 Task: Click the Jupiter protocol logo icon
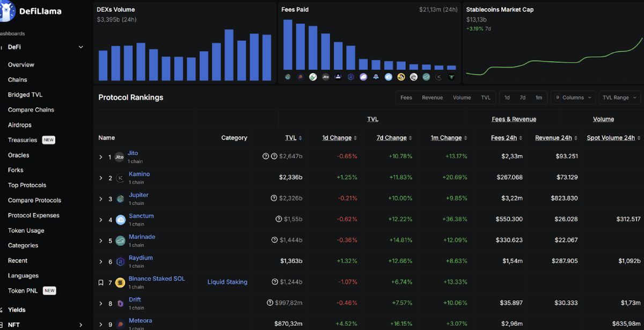click(x=120, y=199)
